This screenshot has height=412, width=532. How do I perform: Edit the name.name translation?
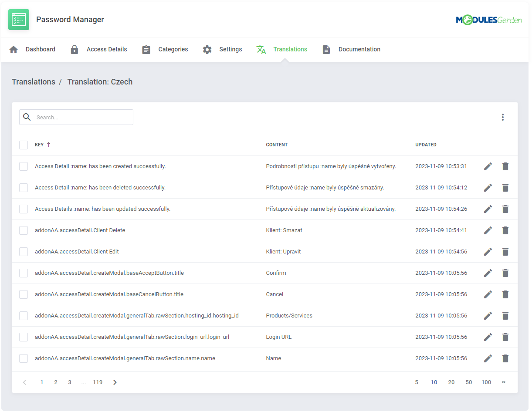488,358
